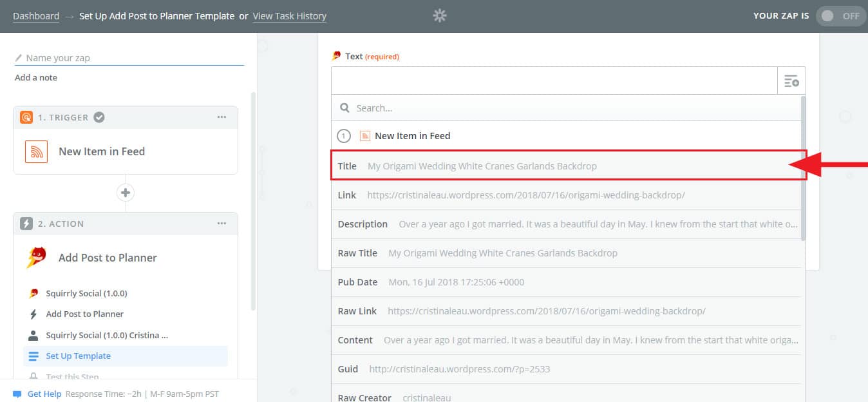This screenshot has width=868, height=402.
Task: Select the Raw Title field option
Action: click(567, 253)
